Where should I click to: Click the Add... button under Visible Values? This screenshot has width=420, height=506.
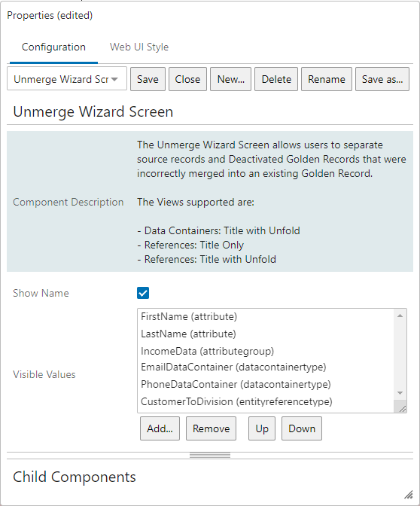tap(160, 428)
